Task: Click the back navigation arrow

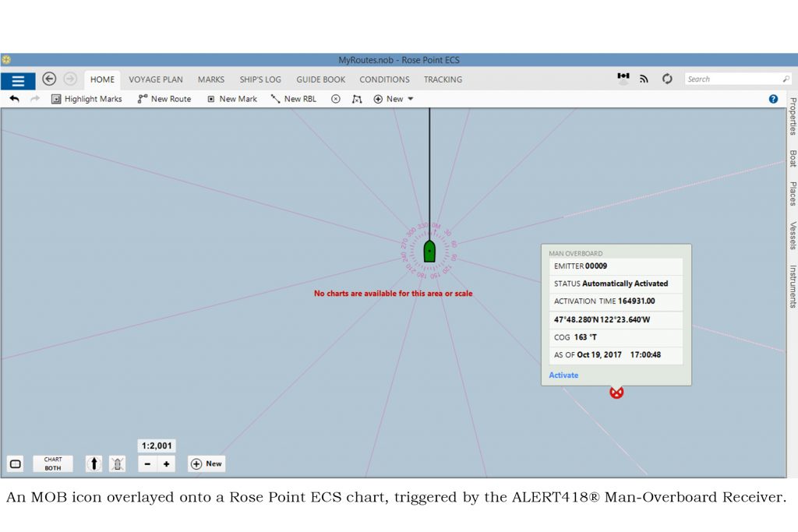Action: point(48,79)
